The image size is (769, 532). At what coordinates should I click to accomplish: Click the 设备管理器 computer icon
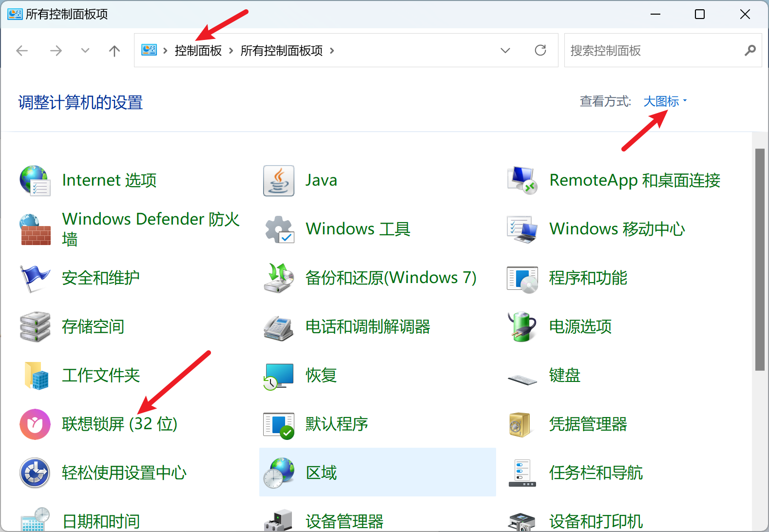pyautogui.click(x=279, y=520)
